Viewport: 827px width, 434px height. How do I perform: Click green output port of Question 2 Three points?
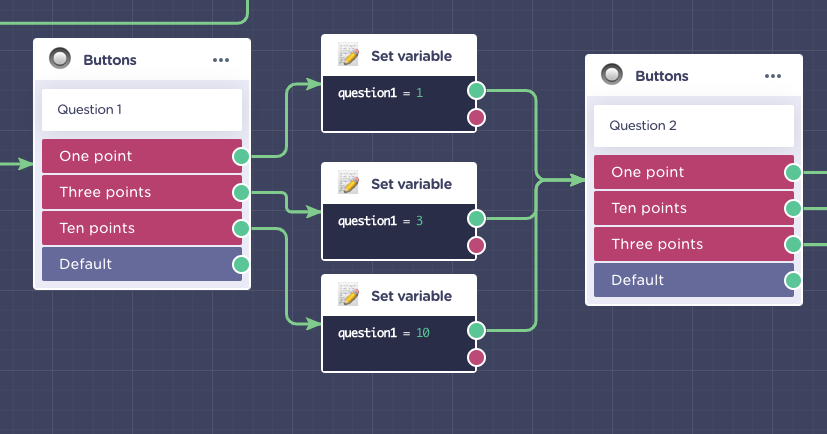tap(793, 244)
